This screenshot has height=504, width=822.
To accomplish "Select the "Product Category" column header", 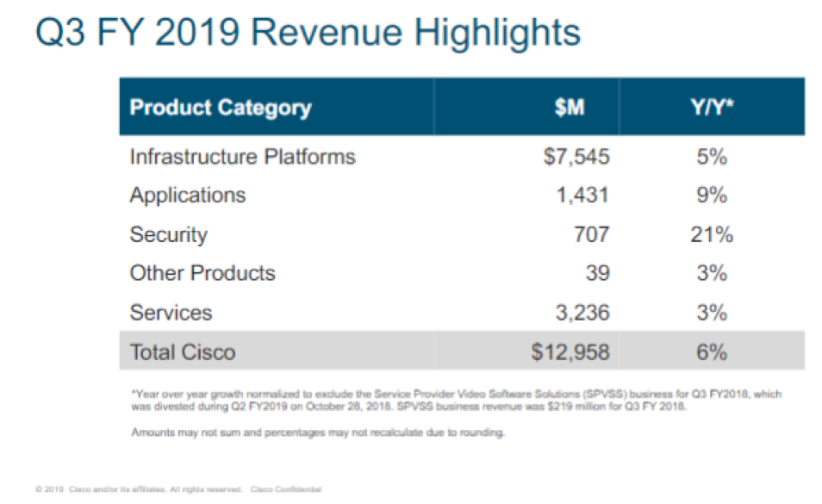I will 220,108.
